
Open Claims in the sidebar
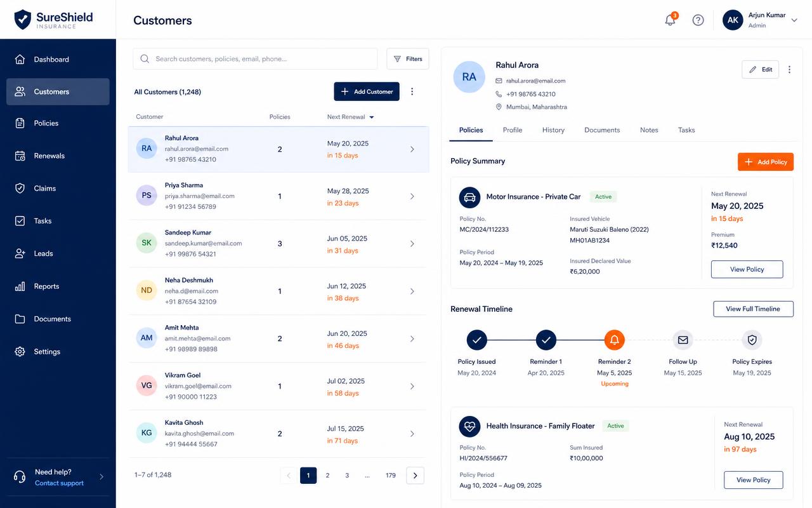(58, 189)
